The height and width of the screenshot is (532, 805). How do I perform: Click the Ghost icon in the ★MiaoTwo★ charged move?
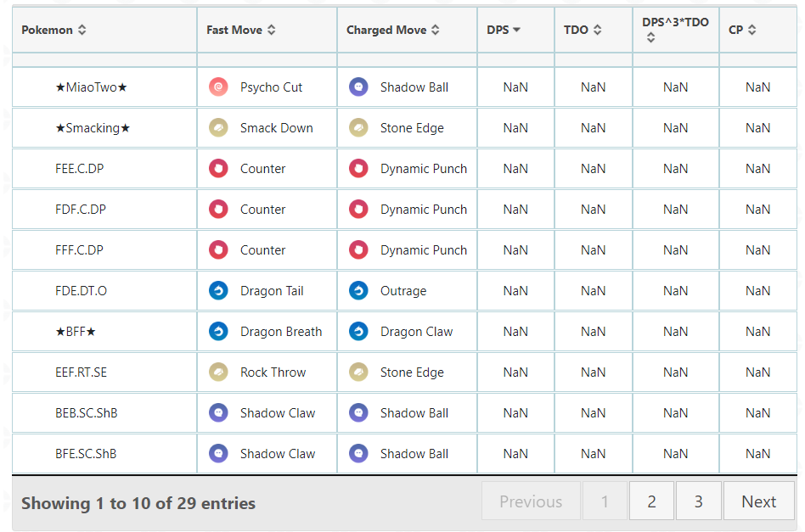coord(358,87)
